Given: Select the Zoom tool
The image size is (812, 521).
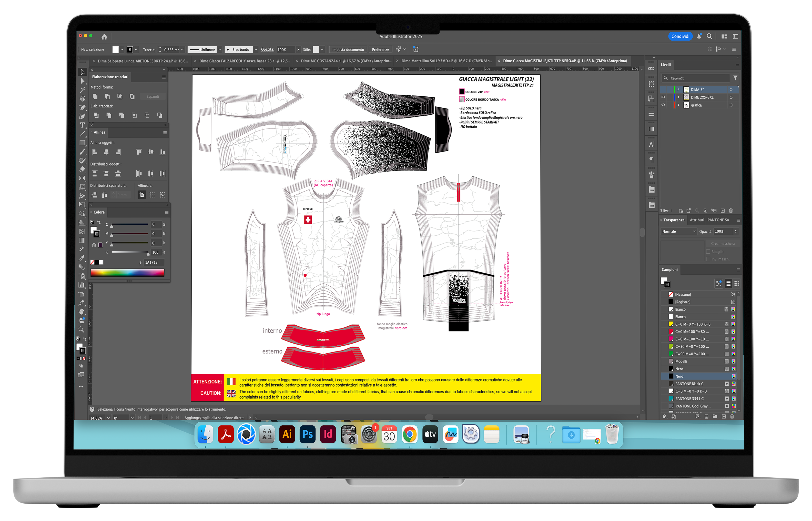Looking at the screenshot, I should (x=82, y=329).
